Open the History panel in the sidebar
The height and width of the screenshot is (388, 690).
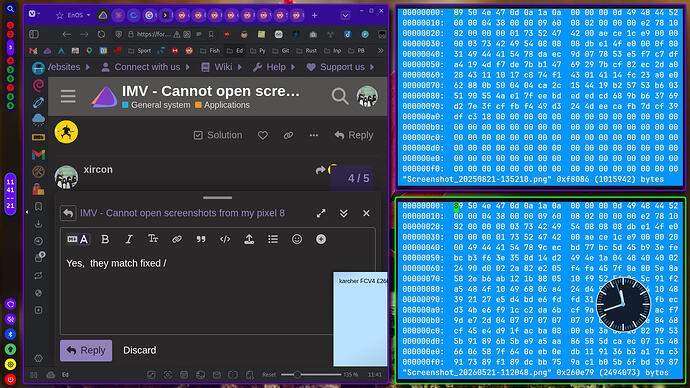point(38,241)
